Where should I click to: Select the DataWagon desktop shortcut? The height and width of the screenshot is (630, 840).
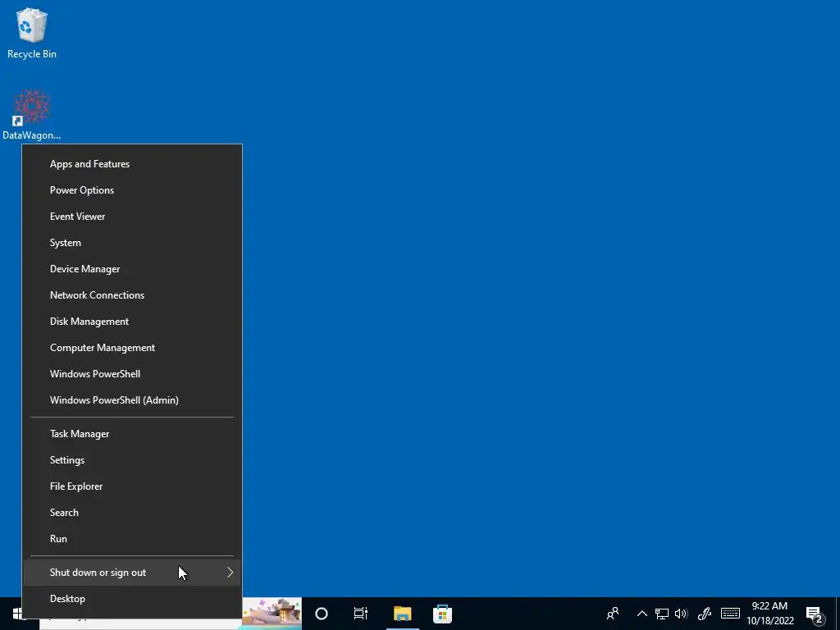(32, 114)
